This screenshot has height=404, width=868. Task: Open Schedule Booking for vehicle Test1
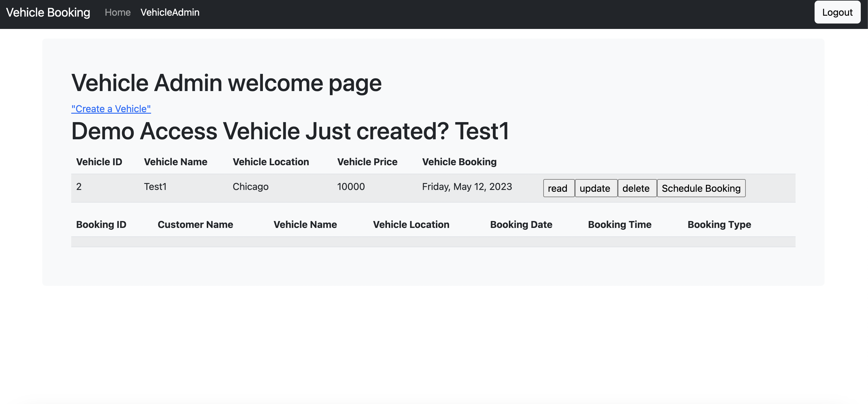click(701, 188)
